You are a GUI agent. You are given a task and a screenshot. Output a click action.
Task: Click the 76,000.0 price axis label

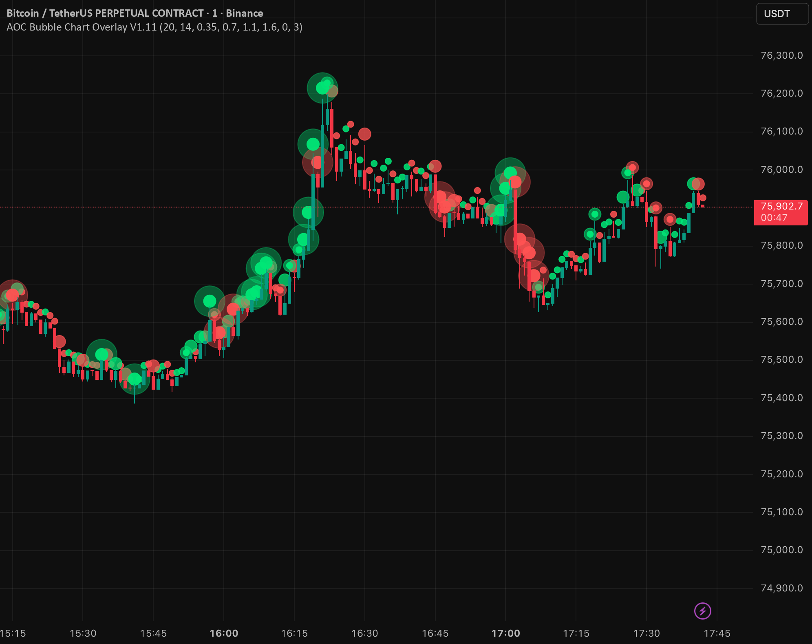(x=782, y=170)
